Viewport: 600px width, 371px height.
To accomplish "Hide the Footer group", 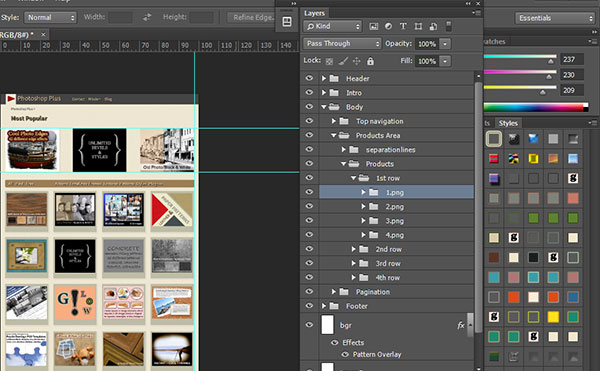I will tap(309, 306).
